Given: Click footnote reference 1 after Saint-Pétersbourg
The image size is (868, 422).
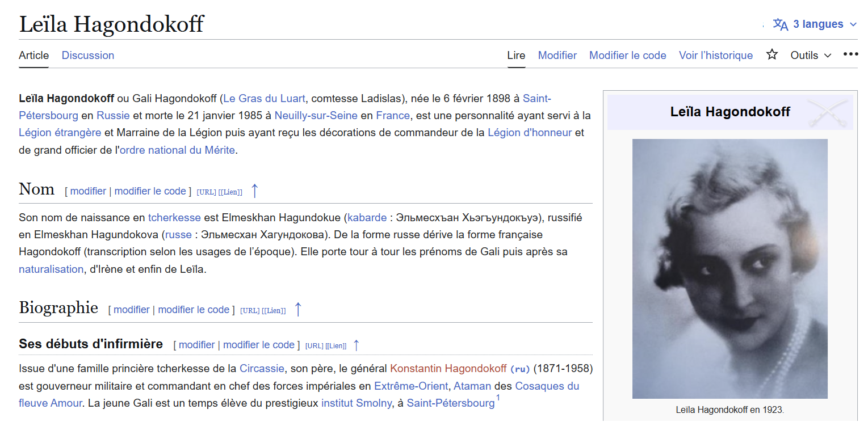Looking at the screenshot, I should coord(498,399).
